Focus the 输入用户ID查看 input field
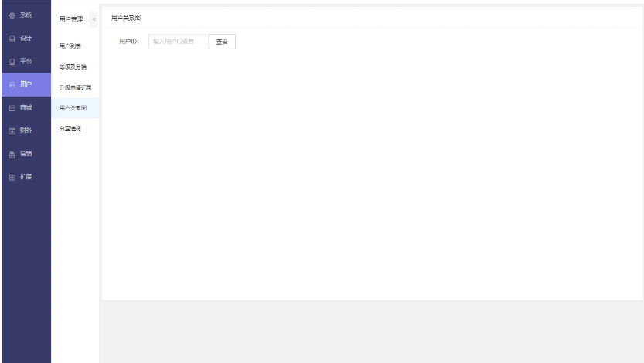This screenshot has width=644, height=363. 177,42
